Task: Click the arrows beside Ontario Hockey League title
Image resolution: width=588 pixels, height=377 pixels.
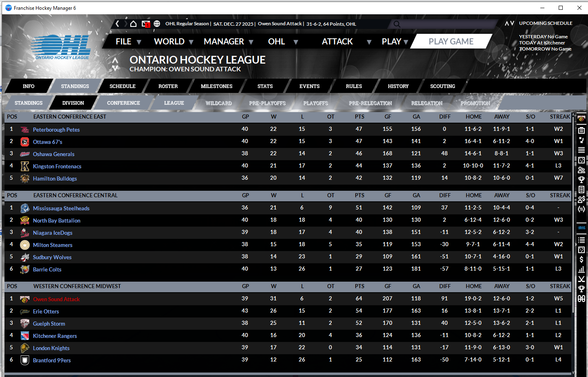Action: tap(115, 64)
